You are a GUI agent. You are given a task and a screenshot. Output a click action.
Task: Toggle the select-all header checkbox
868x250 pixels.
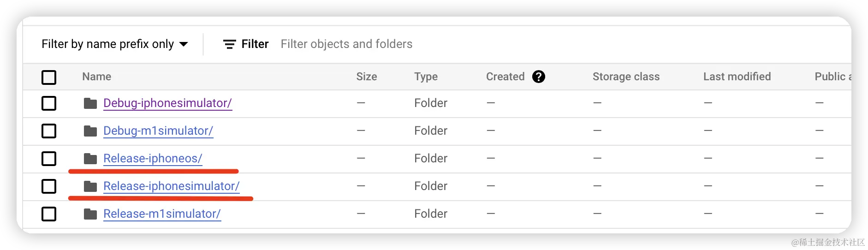(x=49, y=77)
